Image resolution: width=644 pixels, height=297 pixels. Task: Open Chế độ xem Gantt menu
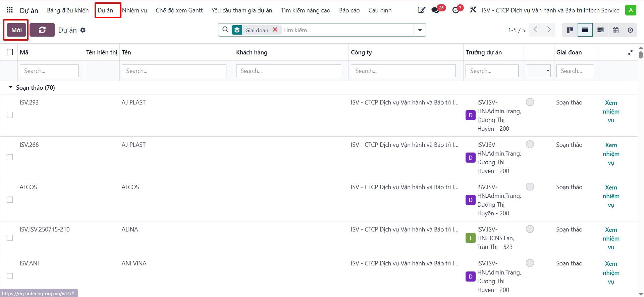click(179, 10)
